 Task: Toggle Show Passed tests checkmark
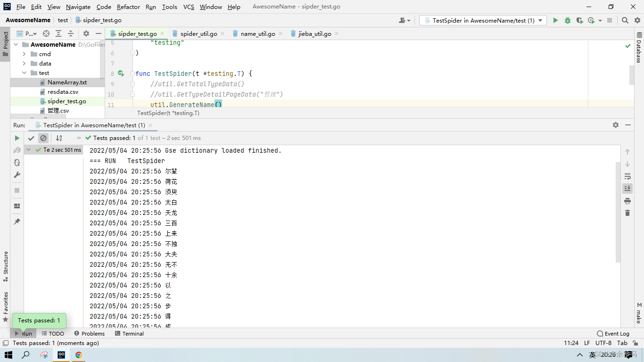pos(31,138)
